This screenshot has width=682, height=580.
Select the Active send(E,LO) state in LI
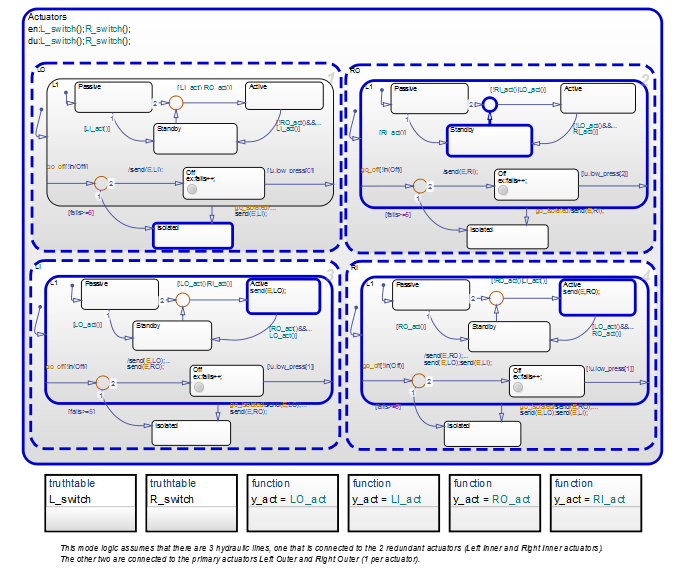(284, 296)
